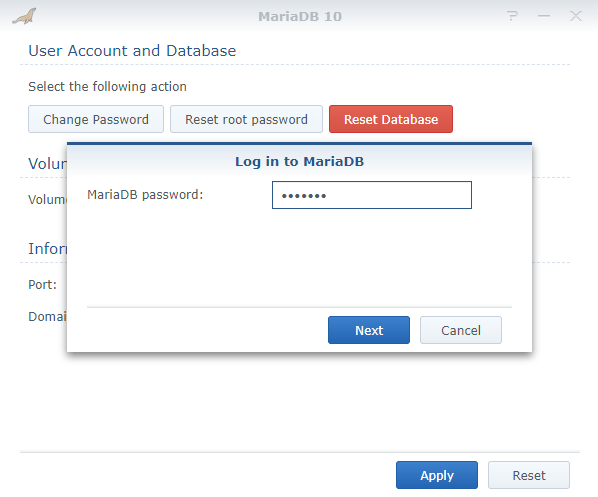Cancel the Log in to MariaDB dialog
The height and width of the screenshot is (497, 598).
(x=461, y=330)
